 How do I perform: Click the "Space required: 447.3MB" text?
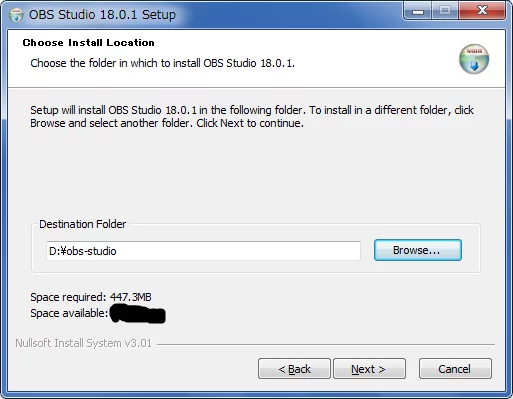[x=91, y=297]
